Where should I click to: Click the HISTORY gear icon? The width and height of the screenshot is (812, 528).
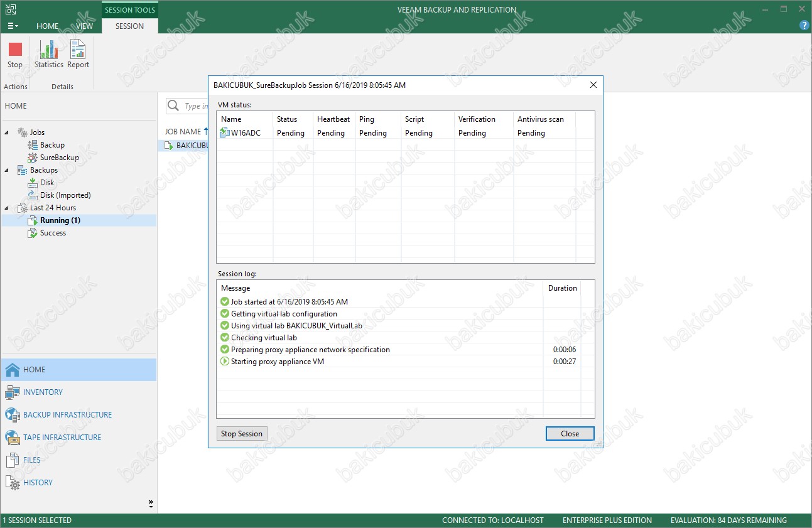point(13,483)
